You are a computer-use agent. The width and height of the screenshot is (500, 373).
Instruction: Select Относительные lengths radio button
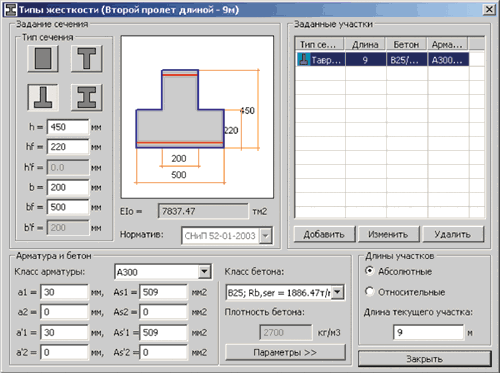point(369,291)
